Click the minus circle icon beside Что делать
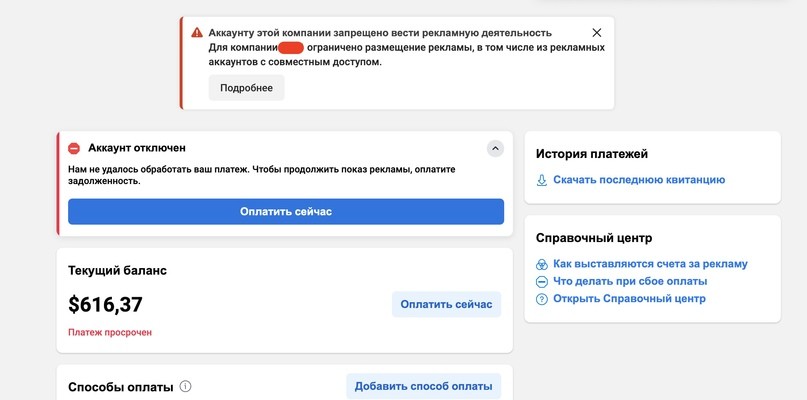The image size is (807, 400). [x=541, y=282]
